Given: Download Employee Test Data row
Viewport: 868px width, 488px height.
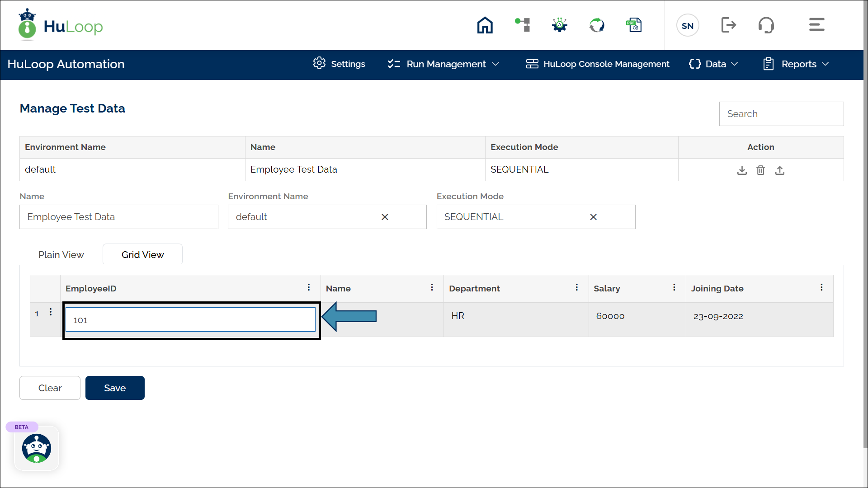Looking at the screenshot, I should pyautogui.click(x=742, y=170).
